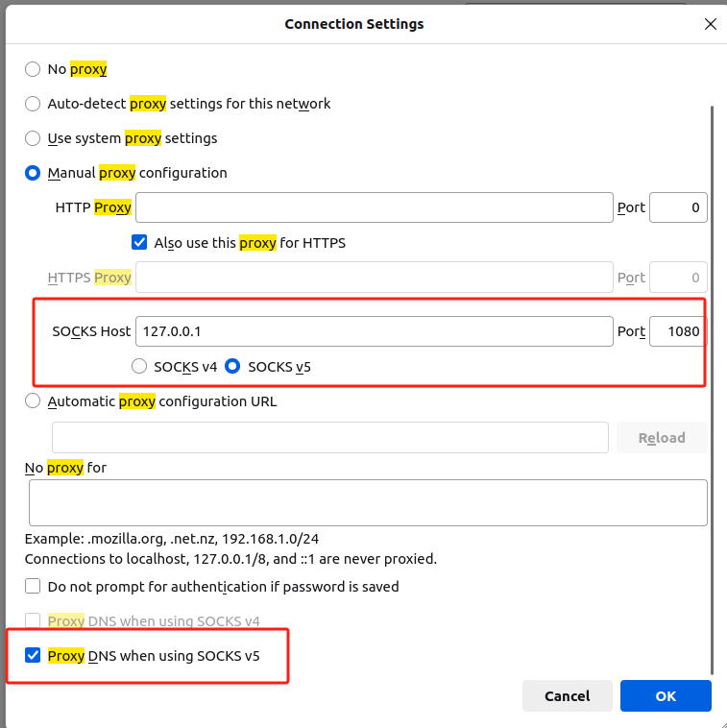Click the HTTP Proxy address field
This screenshot has width=727, height=728.
(x=374, y=207)
